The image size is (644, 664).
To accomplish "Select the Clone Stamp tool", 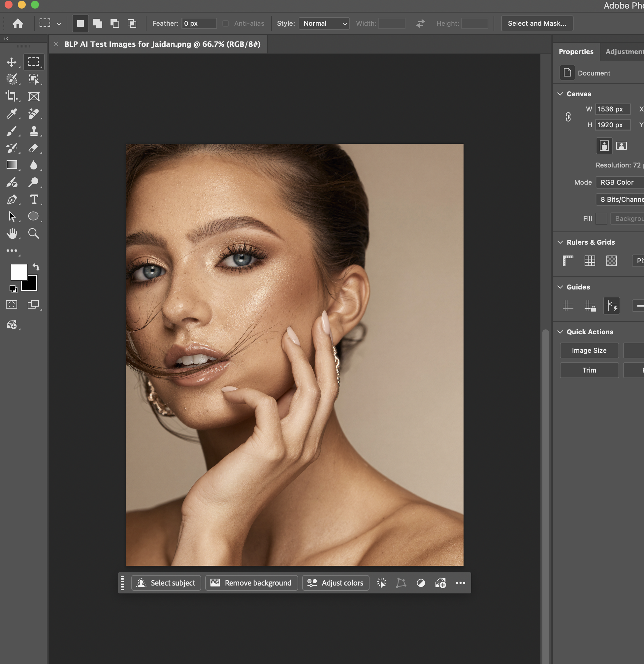I will 34,131.
